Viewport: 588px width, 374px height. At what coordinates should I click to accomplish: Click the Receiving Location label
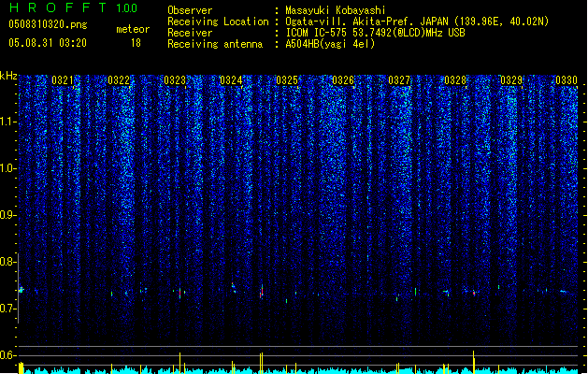[x=218, y=22]
